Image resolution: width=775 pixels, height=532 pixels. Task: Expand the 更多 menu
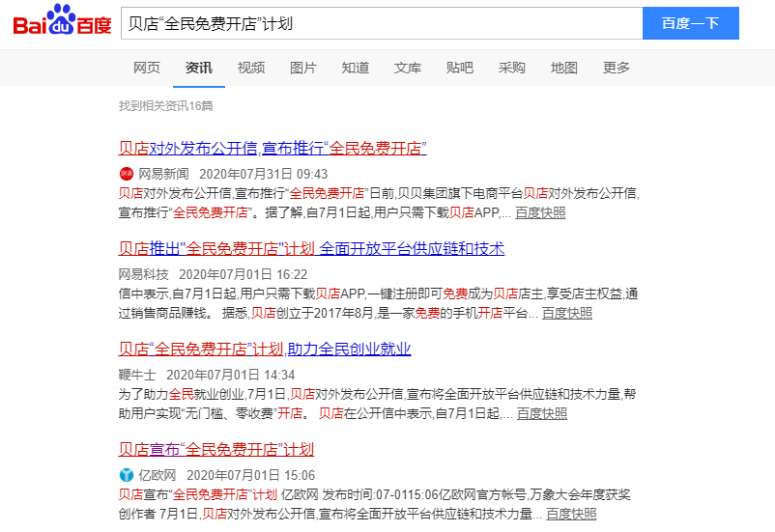tap(616, 68)
